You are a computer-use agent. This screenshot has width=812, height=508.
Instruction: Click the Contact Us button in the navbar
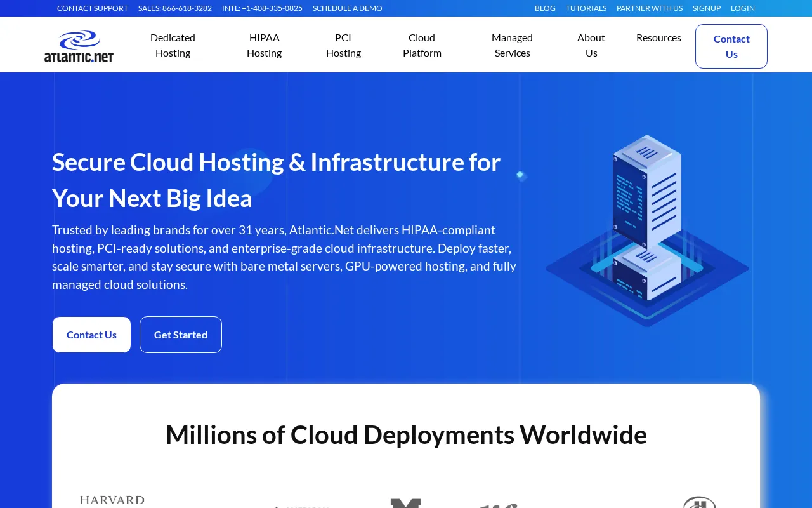[x=731, y=46]
